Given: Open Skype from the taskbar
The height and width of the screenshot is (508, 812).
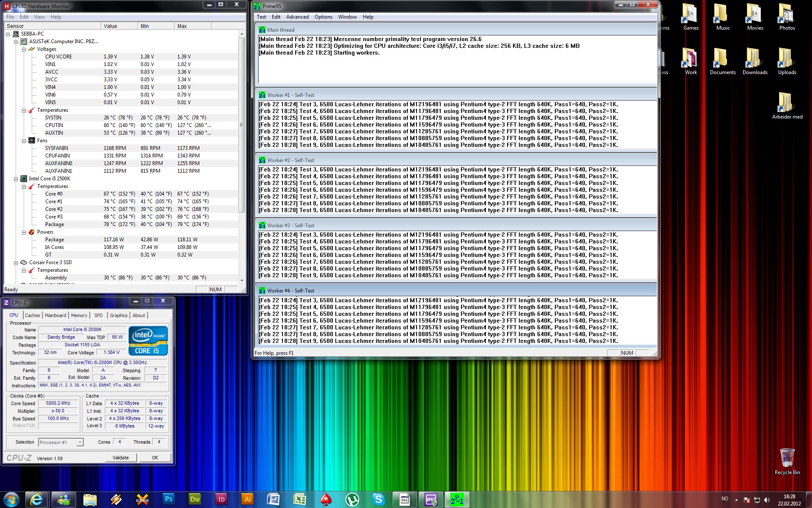Looking at the screenshot, I should coord(379,500).
